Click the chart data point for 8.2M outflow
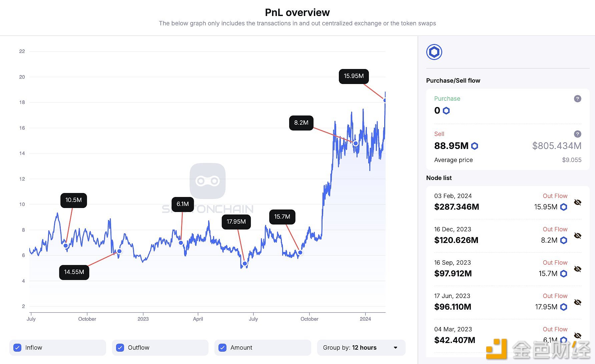The height and width of the screenshot is (364, 595). coord(356,143)
